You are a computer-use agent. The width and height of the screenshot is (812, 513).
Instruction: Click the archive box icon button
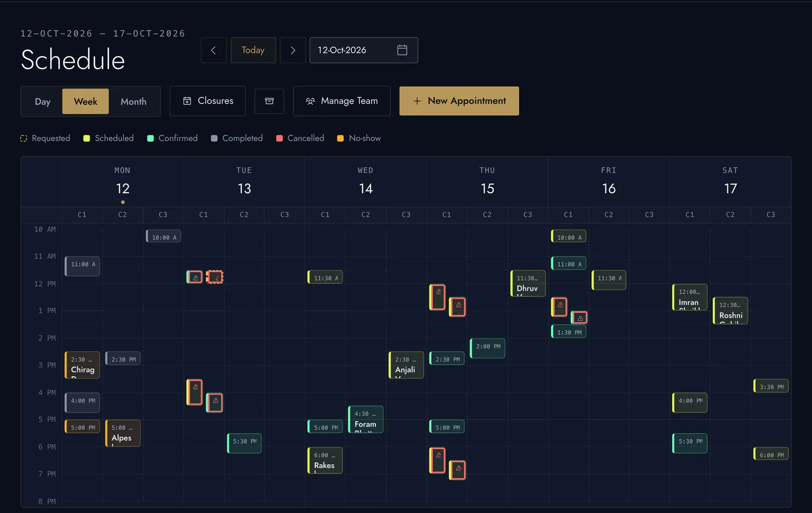point(269,101)
